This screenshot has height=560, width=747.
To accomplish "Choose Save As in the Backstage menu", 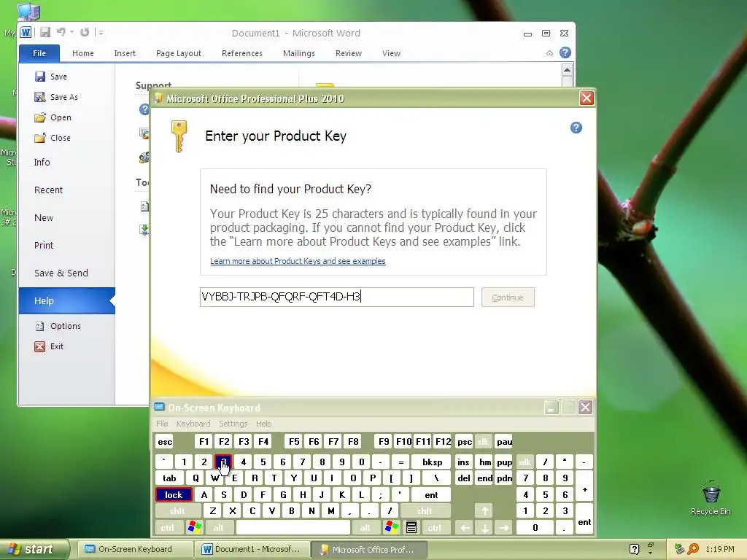I will point(56,97).
